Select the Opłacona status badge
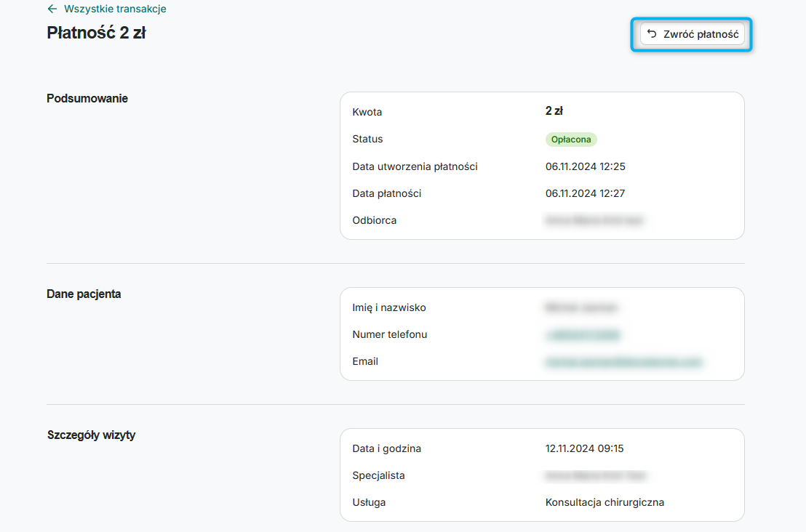 (x=571, y=139)
